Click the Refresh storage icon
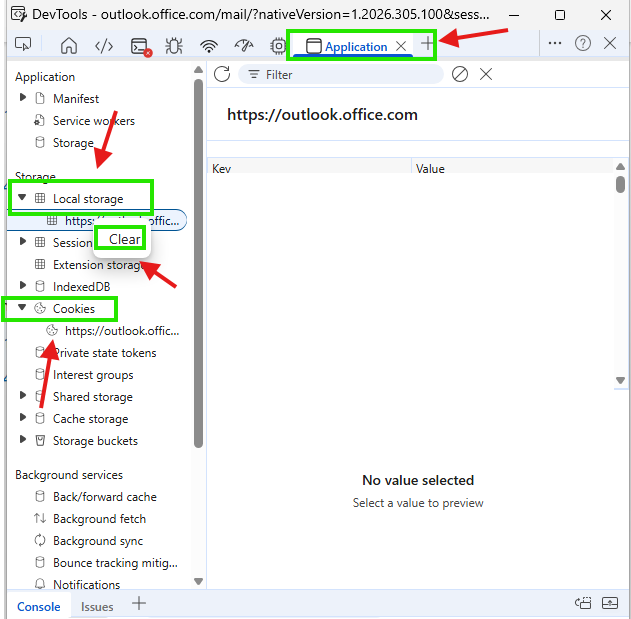This screenshot has width=631, height=619. pyautogui.click(x=222, y=74)
